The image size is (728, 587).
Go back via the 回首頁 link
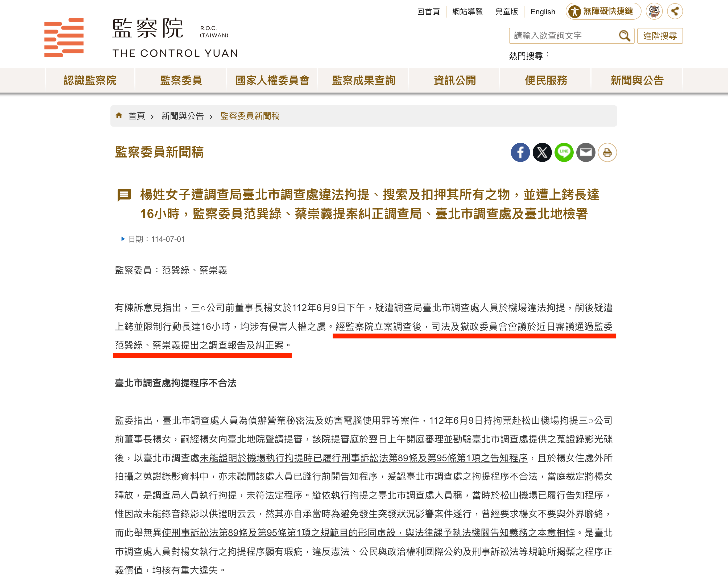tap(428, 12)
